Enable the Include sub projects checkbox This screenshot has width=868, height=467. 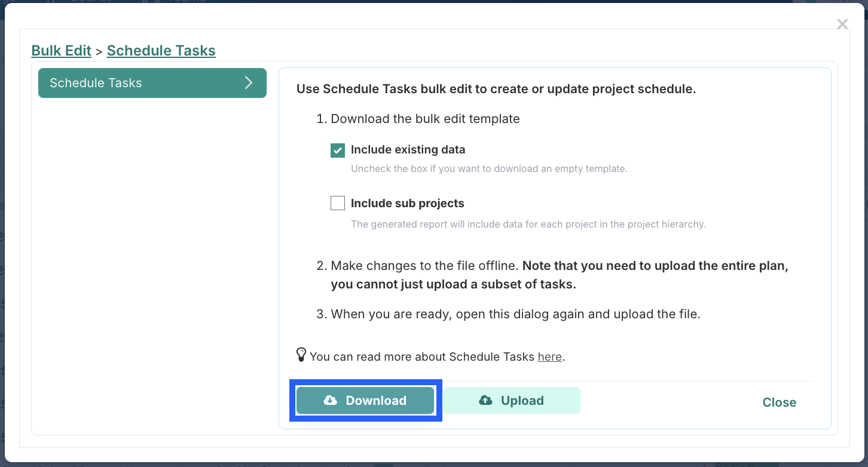[338, 204]
